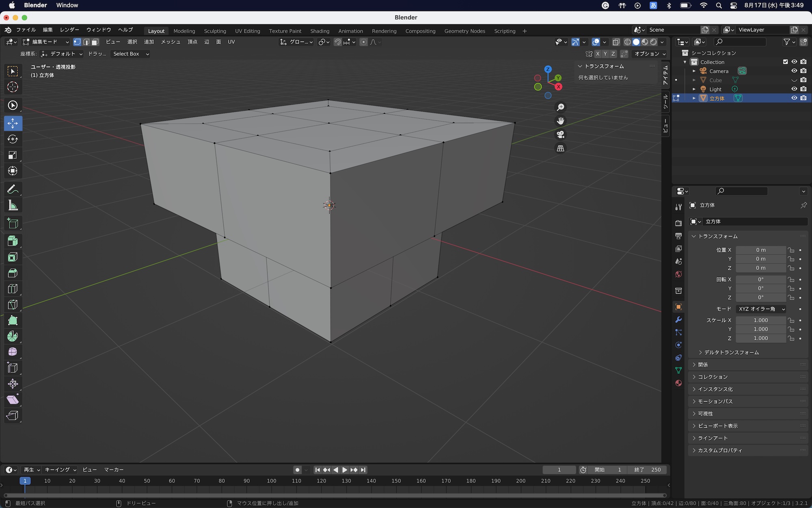The image size is (812, 508).
Task: Uncheck the Collection exclude checkbox
Action: 785,62
